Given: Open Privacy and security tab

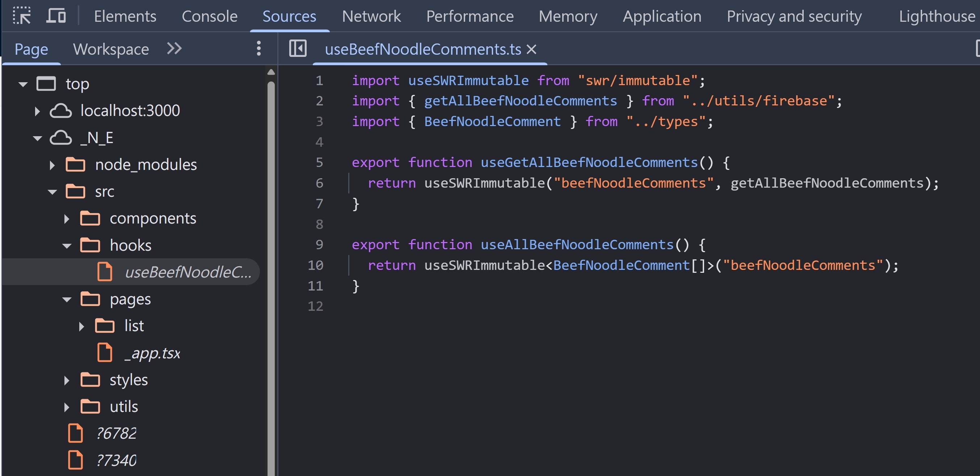Looking at the screenshot, I should coord(794,16).
